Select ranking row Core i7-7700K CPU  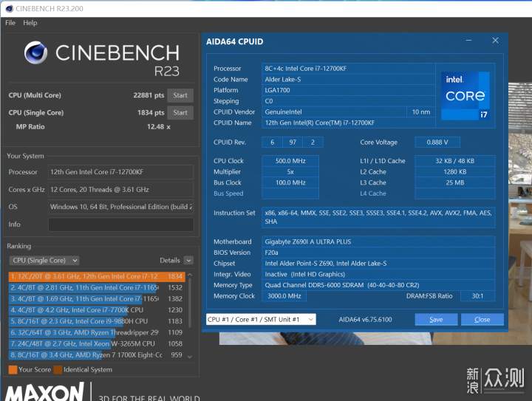(97, 310)
